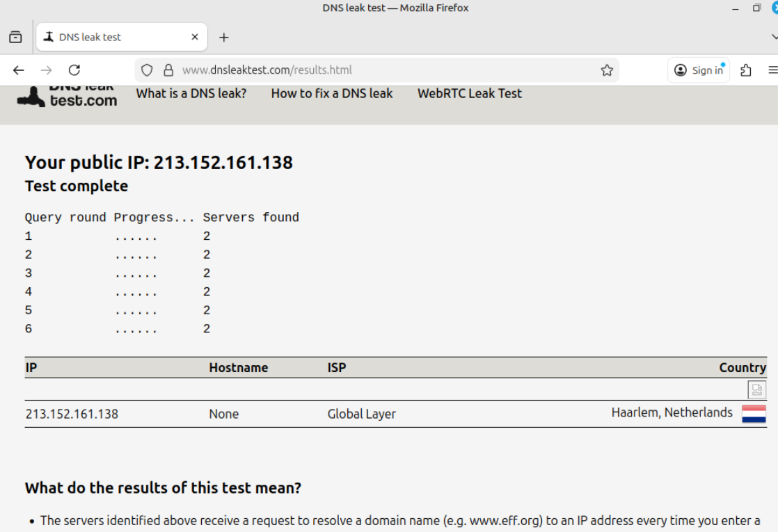The width and height of the screenshot is (778, 532).
Task: Open a new tab with the plus button
Action: (x=223, y=38)
